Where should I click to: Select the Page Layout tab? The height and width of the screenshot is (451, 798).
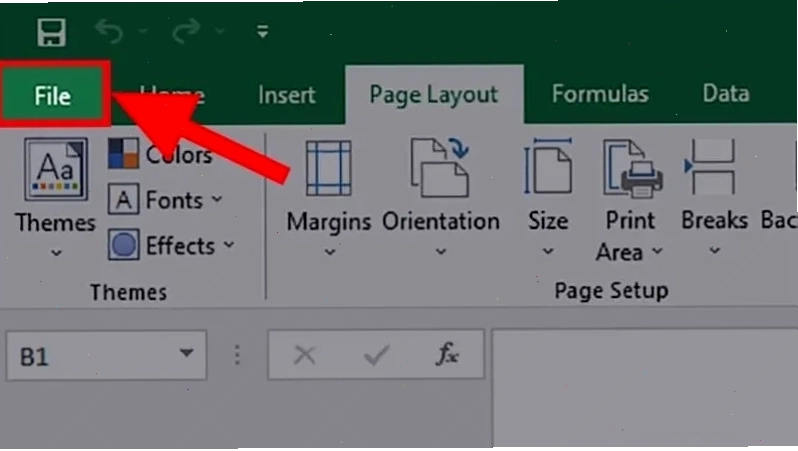point(434,95)
